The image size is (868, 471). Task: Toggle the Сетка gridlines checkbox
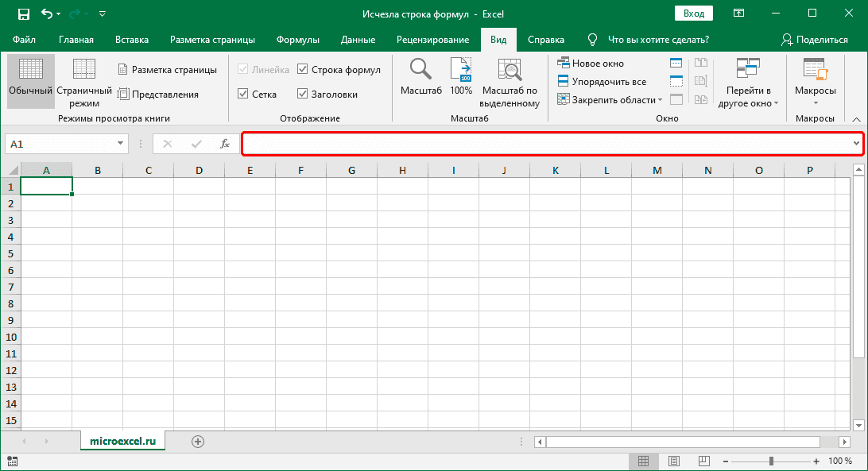pos(244,94)
